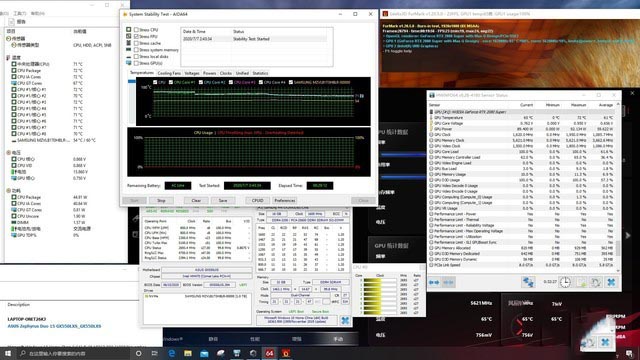Click the HWiNFO expand columns arrows icon
The image size is (640, 360).
pyautogui.click(x=434, y=282)
